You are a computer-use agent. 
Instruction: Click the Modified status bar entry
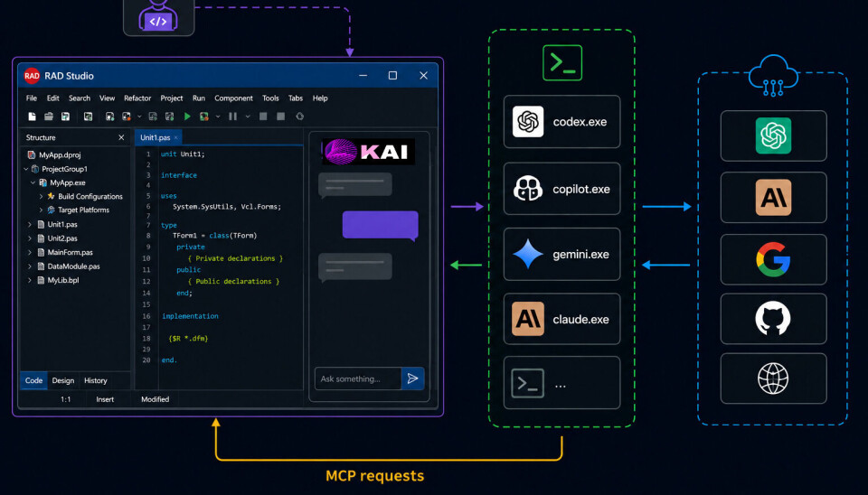155,399
